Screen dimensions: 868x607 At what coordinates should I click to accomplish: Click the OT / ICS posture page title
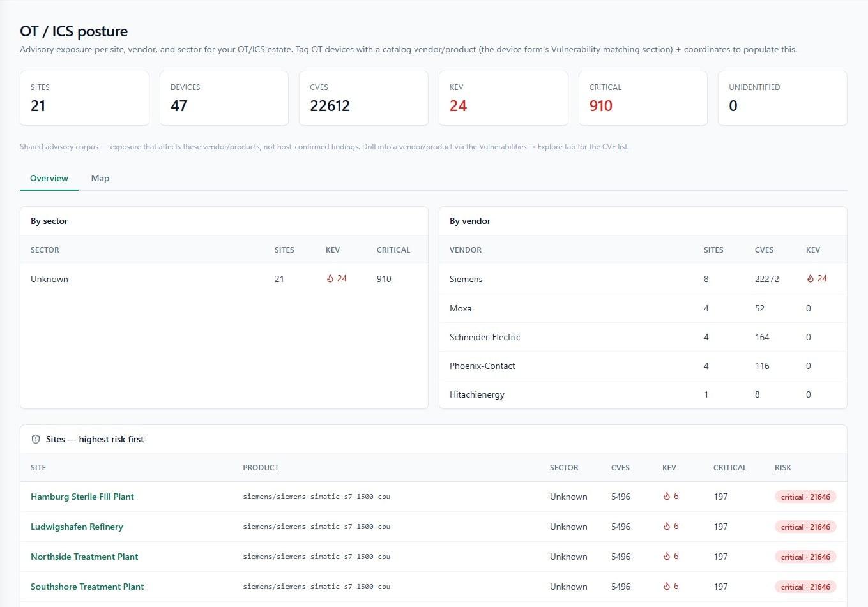(x=73, y=31)
